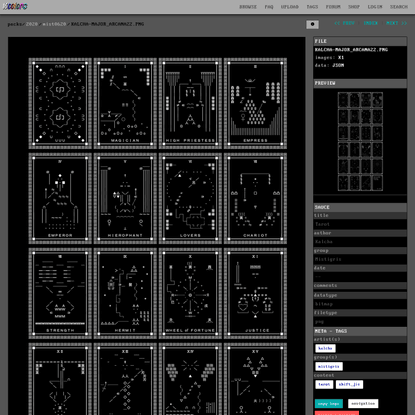Image resolution: width=415 pixels, height=415 pixels.
Task: Click the preview thumbnail of the tarot sheet
Action: click(x=360, y=142)
